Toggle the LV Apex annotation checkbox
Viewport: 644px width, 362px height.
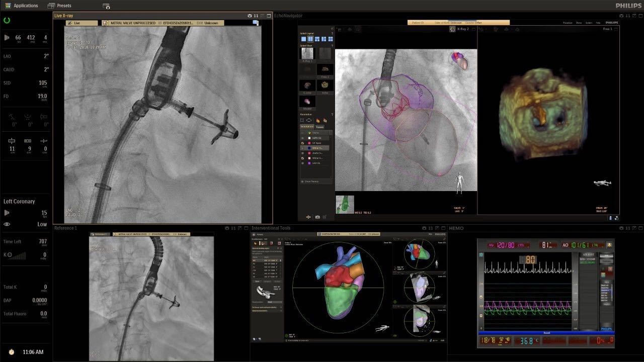tap(302, 143)
